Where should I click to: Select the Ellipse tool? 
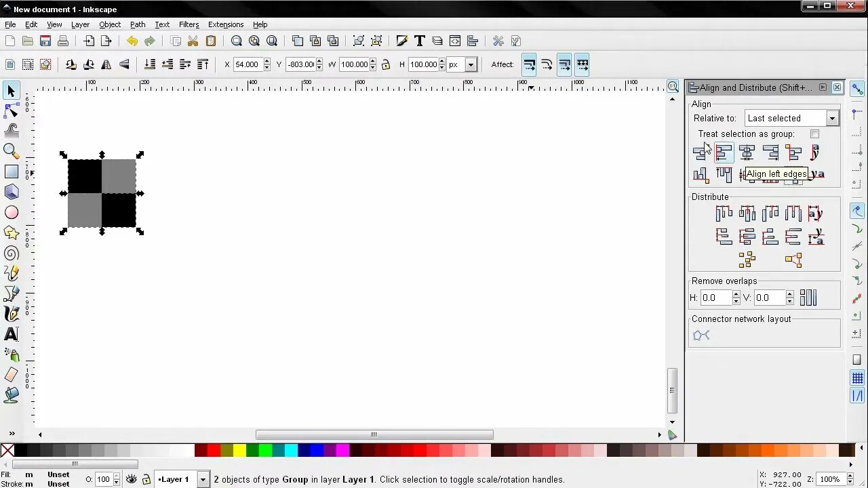point(11,213)
